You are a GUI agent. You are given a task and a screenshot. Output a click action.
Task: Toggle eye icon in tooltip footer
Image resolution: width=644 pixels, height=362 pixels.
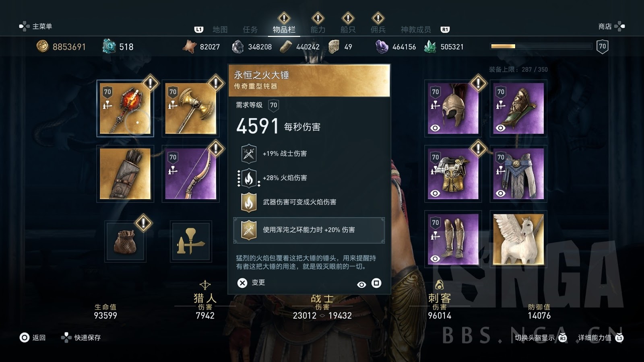pyautogui.click(x=361, y=284)
